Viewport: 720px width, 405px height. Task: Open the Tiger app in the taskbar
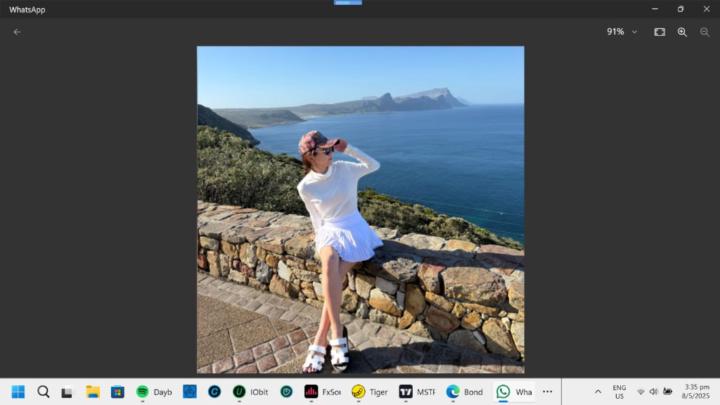click(369, 392)
